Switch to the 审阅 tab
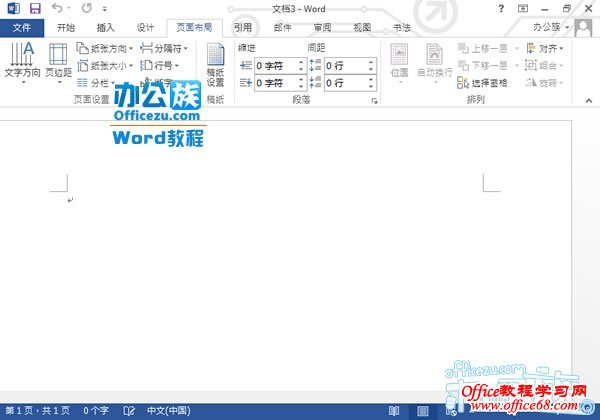Viewport: 600px width, 420px height. [x=323, y=28]
